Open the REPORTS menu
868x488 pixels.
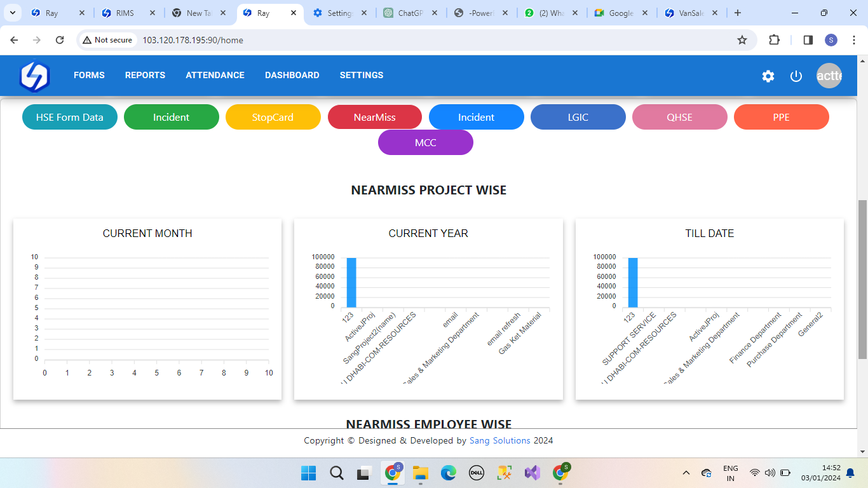click(145, 75)
